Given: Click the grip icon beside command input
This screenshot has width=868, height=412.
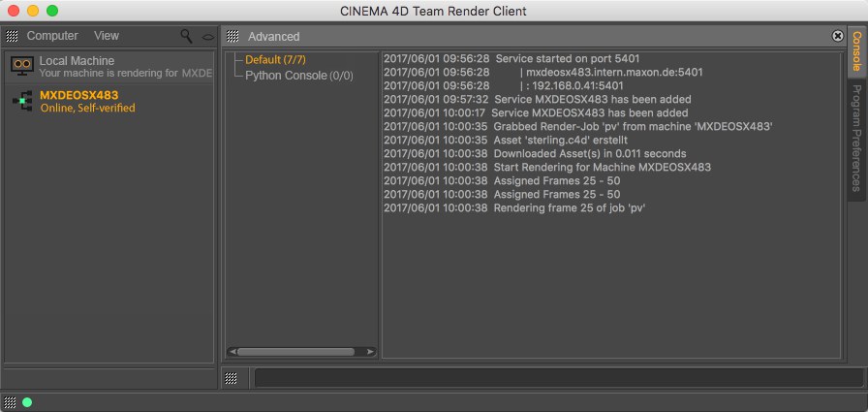Looking at the screenshot, I should pos(232,378).
